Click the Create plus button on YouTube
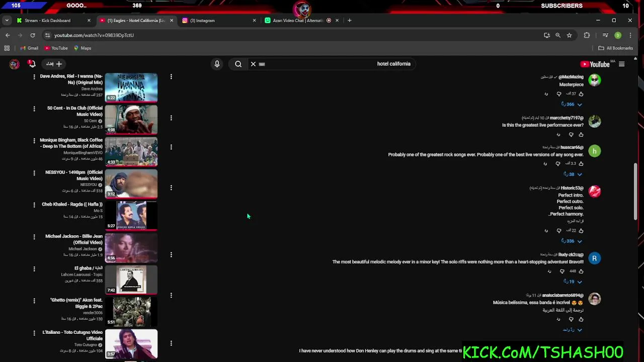 coord(54,64)
